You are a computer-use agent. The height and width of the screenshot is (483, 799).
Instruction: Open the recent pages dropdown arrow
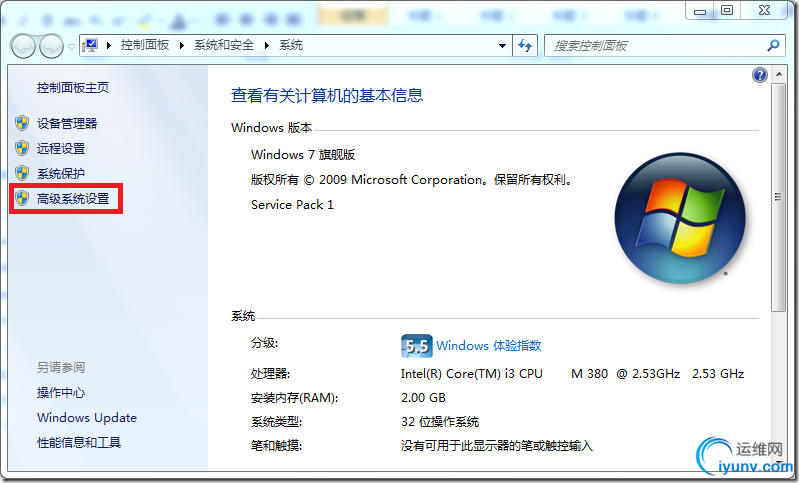(71, 47)
